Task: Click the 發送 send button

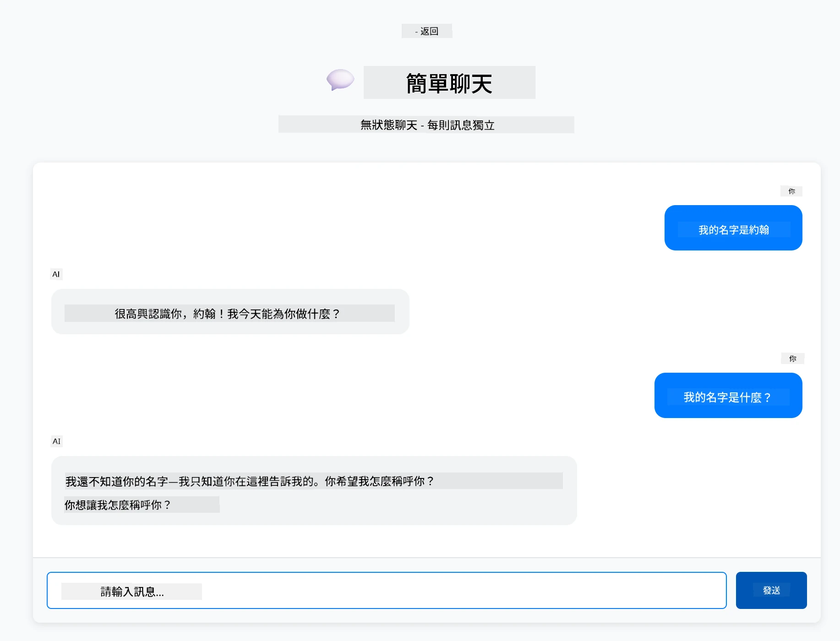Action: pyautogui.click(x=771, y=591)
